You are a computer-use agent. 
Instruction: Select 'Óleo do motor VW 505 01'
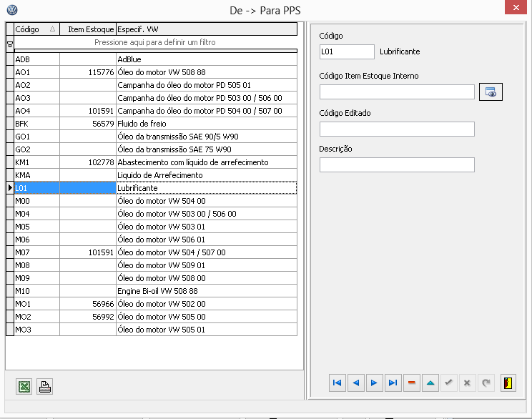click(x=206, y=330)
